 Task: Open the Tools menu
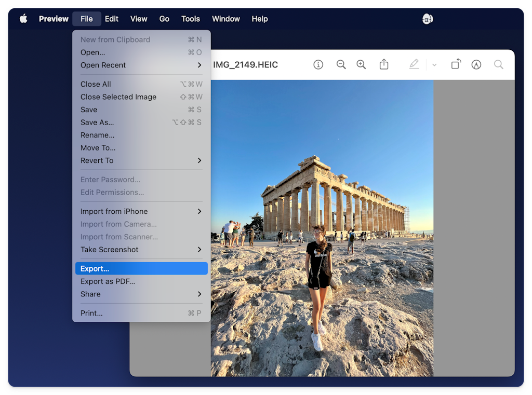(190, 19)
